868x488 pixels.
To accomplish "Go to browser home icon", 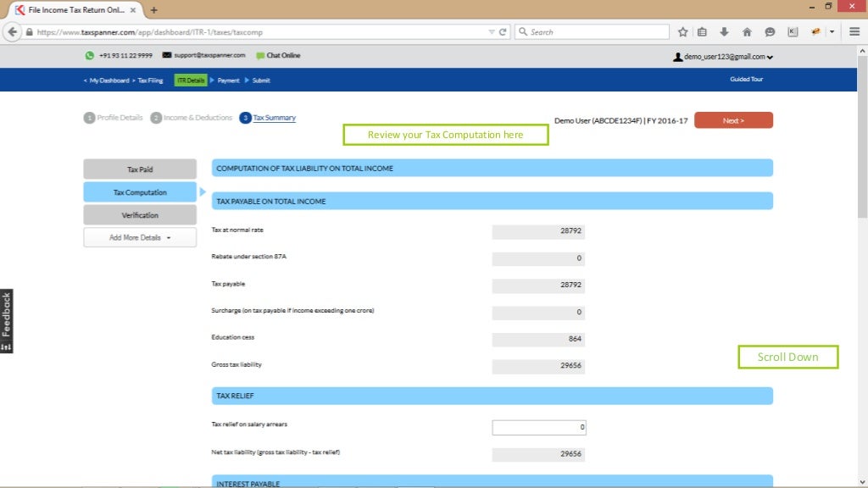I will pos(747,32).
